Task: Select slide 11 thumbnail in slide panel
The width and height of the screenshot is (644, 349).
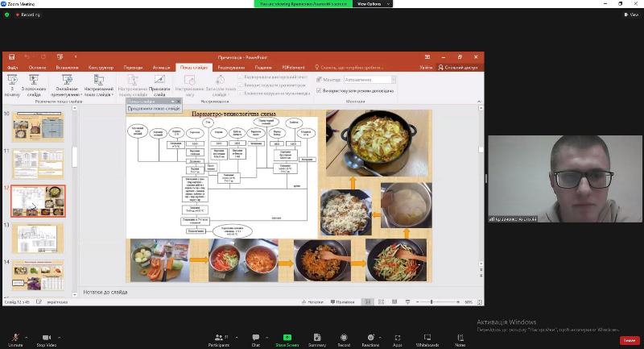Action: coord(38,164)
